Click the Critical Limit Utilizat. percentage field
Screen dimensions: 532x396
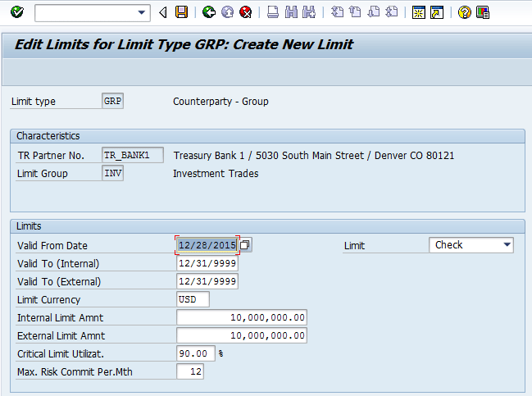click(x=196, y=353)
